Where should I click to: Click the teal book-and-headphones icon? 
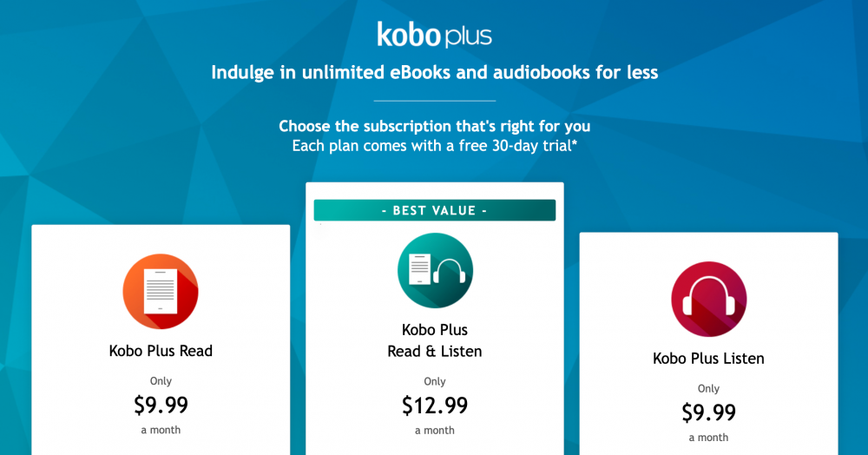(x=435, y=270)
